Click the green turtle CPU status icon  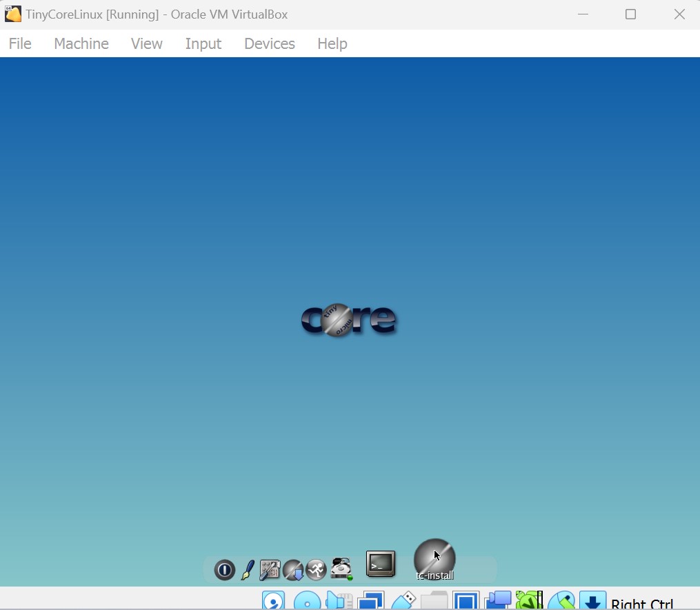click(530, 600)
